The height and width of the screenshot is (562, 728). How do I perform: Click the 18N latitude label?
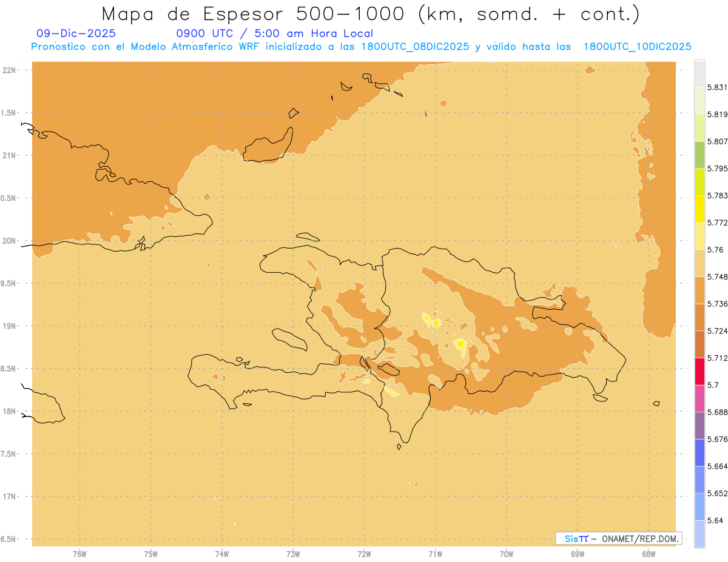[9, 411]
